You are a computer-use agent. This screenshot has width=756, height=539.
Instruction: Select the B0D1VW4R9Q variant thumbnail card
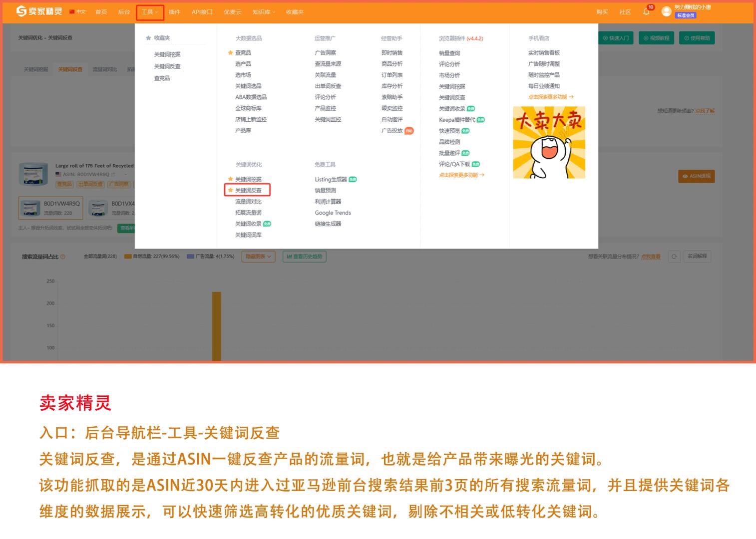(x=50, y=208)
